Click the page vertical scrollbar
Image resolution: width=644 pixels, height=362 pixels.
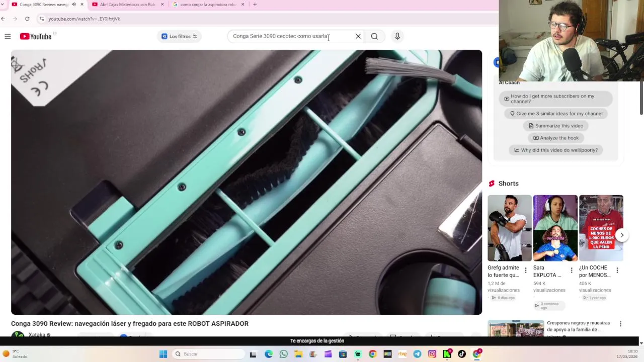click(x=641, y=99)
